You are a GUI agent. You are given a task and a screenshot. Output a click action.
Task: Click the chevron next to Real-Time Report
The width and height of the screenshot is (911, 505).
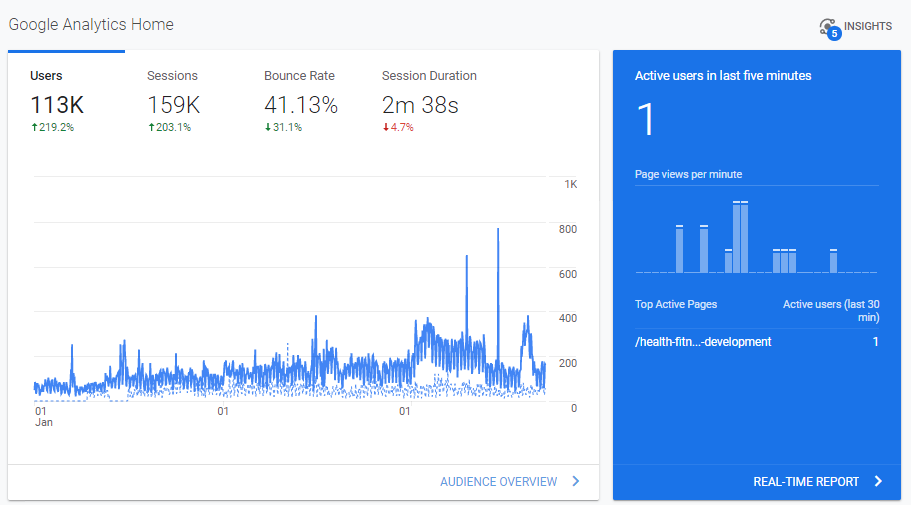[x=878, y=481]
